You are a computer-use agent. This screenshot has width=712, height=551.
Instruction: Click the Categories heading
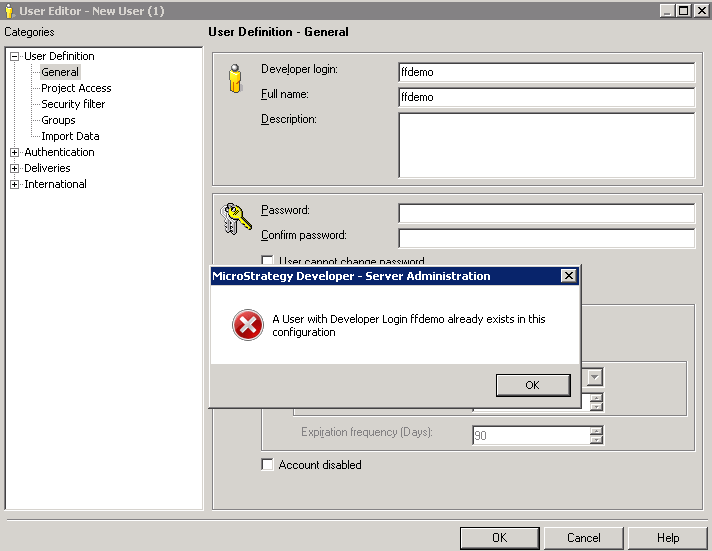coord(29,32)
